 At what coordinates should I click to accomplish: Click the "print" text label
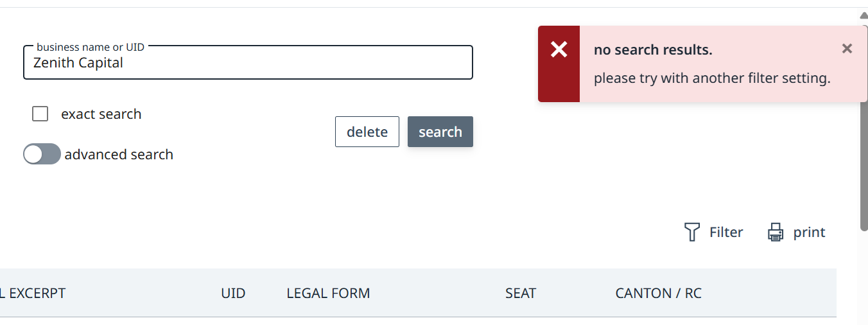tap(809, 233)
